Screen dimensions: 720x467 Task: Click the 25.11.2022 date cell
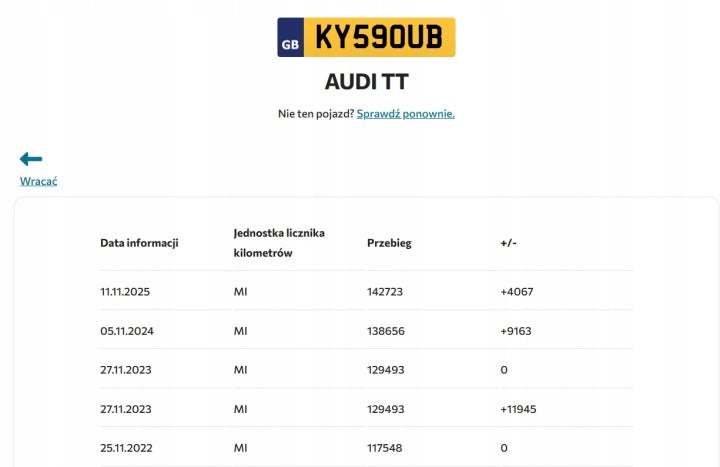pyautogui.click(x=126, y=448)
